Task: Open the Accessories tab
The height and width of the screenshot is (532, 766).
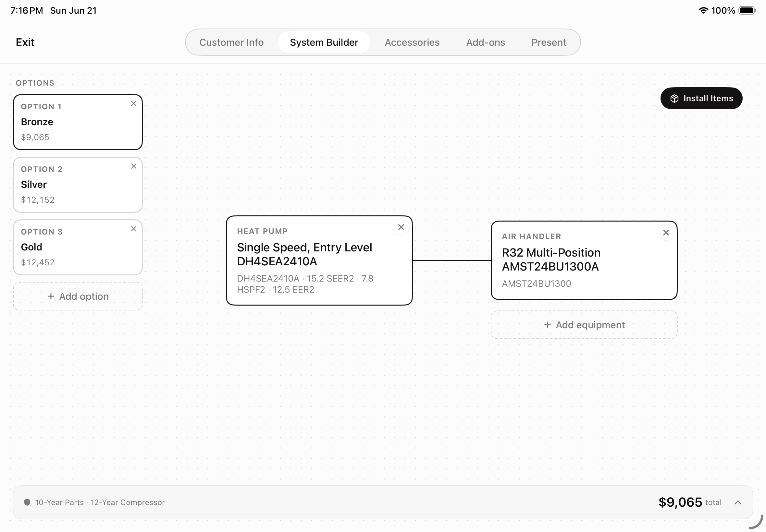Action: point(412,42)
